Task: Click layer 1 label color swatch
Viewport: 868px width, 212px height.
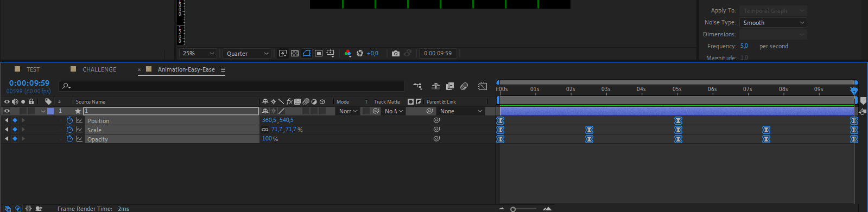Action: 50,111
